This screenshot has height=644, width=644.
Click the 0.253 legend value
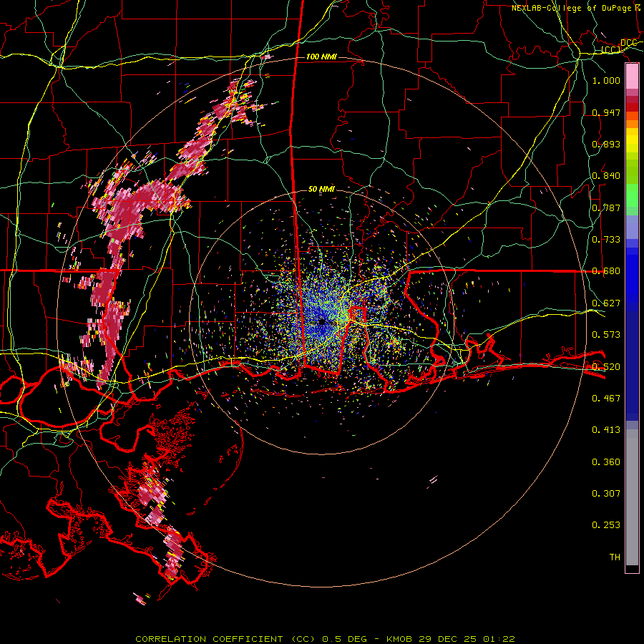(x=606, y=525)
